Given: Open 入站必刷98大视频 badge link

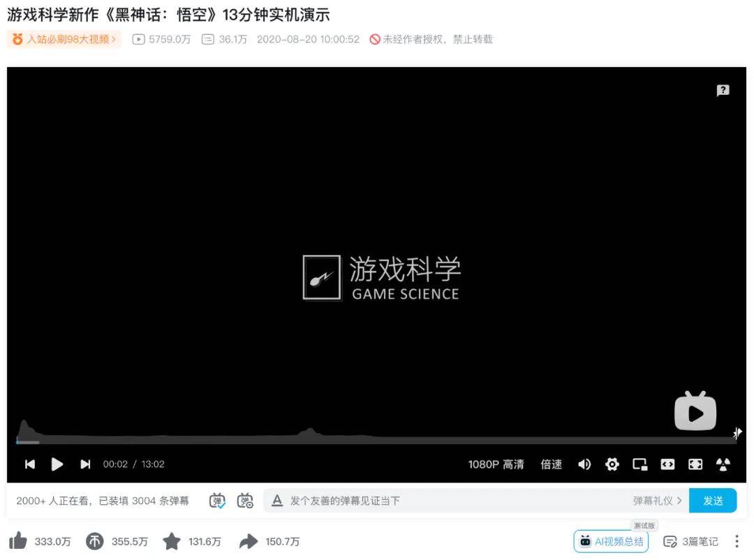Looking at the screenshot, I should (x=64, y=39).
